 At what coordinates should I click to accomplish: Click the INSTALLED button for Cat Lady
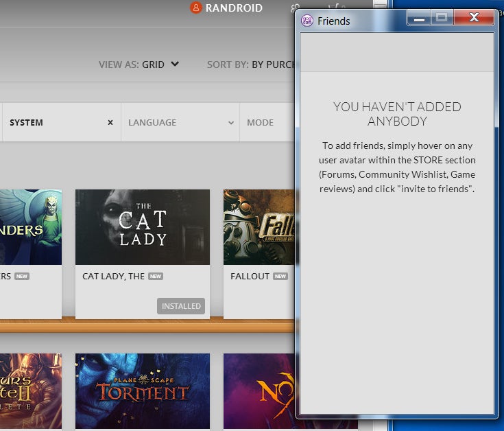[x=181, y=306]
